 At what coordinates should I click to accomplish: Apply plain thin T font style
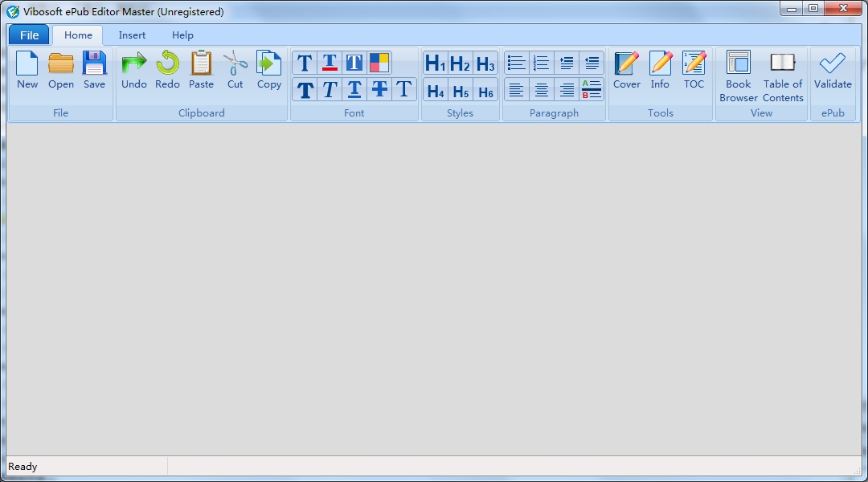404,90
